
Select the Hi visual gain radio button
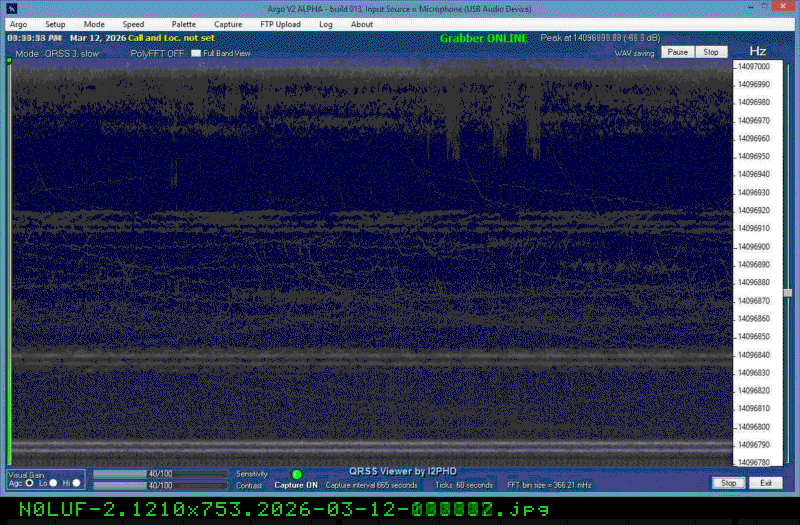pos(77,483)
